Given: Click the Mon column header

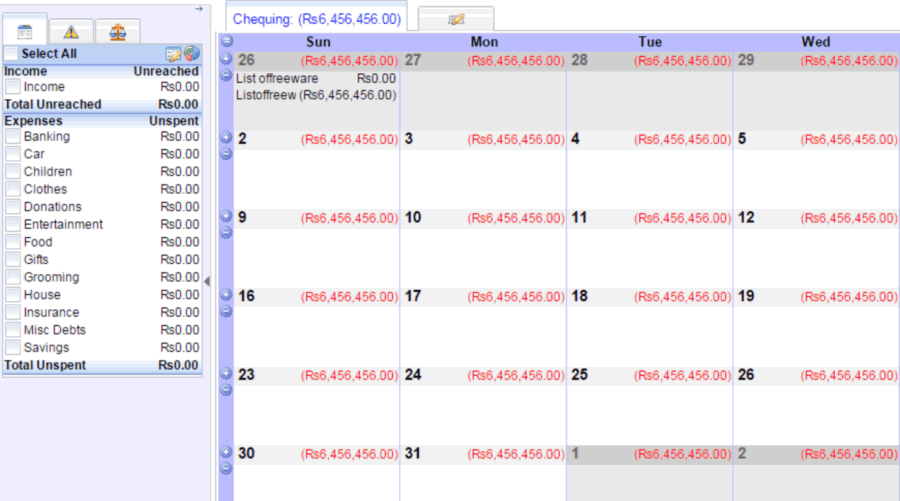Looking at the screenshot, I should coord(484,42).
